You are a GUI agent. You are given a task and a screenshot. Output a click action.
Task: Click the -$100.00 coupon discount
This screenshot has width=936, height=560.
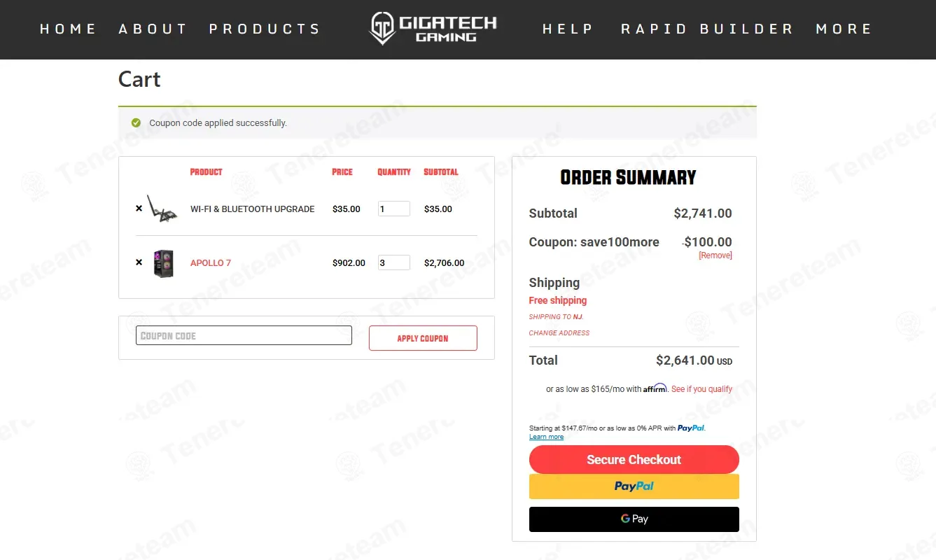[x=708, y=242]
